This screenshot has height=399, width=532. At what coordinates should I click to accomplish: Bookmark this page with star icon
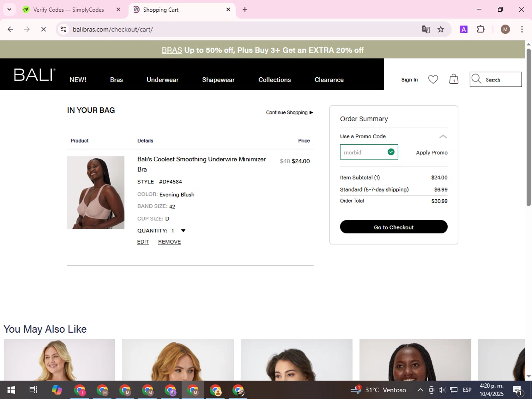click(440, 29)
